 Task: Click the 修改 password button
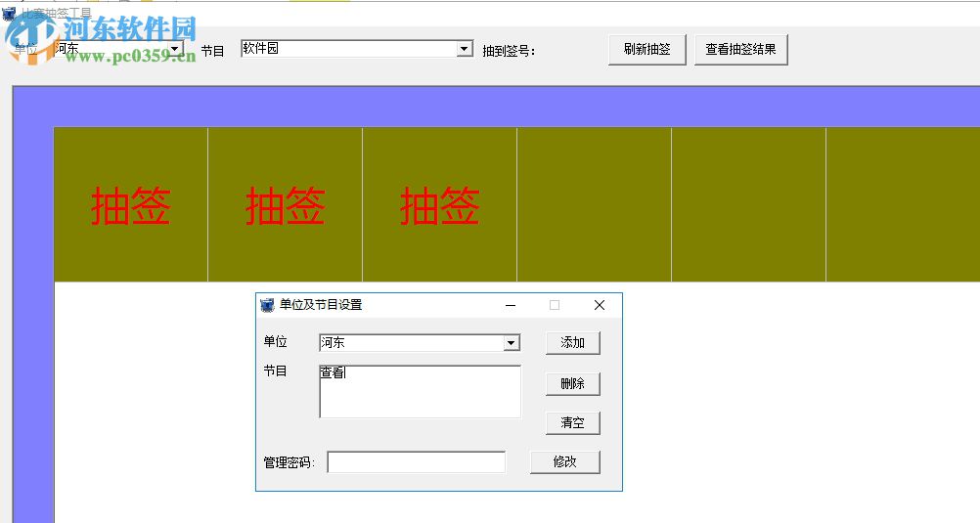pos(565,461)
